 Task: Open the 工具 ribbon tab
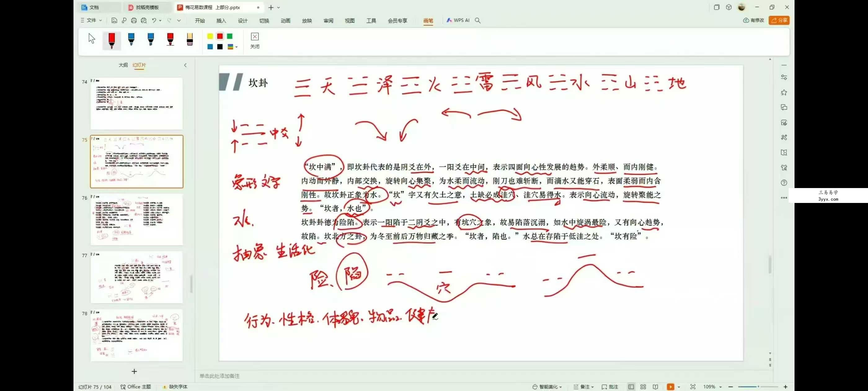coord(371,20)
